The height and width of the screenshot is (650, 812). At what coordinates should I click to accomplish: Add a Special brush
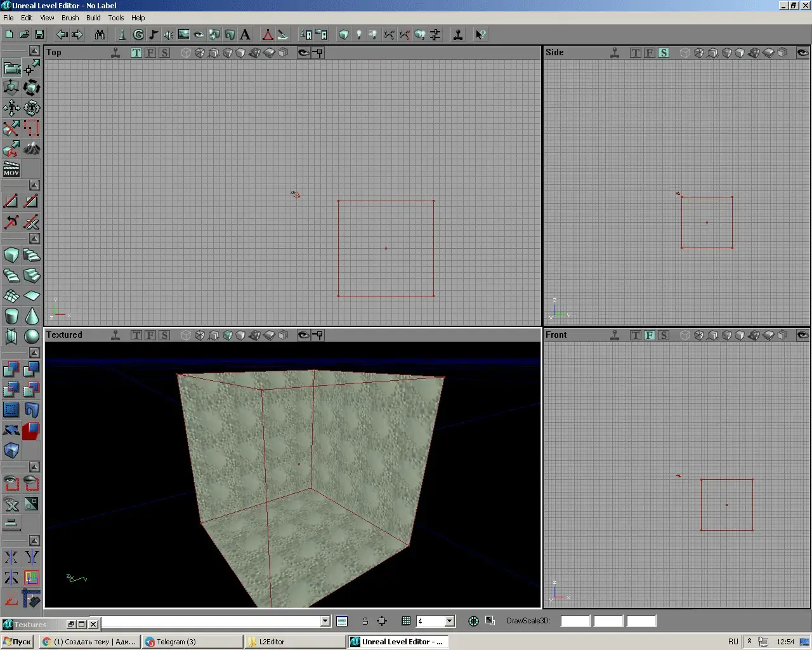[x=11, y=409]
